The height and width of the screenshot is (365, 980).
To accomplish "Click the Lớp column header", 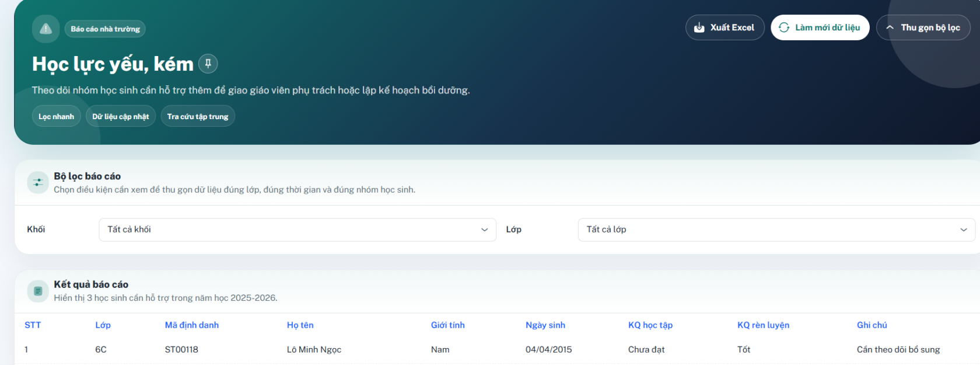I will click(103, 325).
